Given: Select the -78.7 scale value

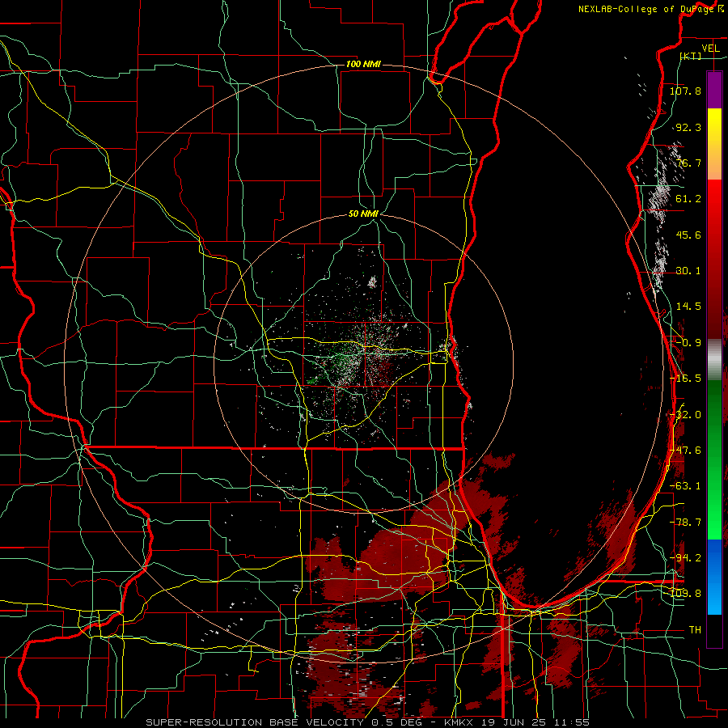Looking at the screenshot, I should click(685, 523).
